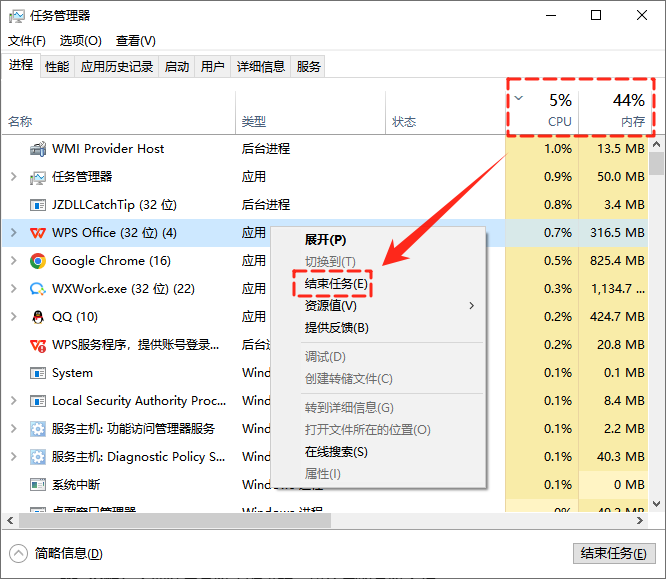Expand the WXWork.exe process group

pyautogui.click(x=14, y=289)
